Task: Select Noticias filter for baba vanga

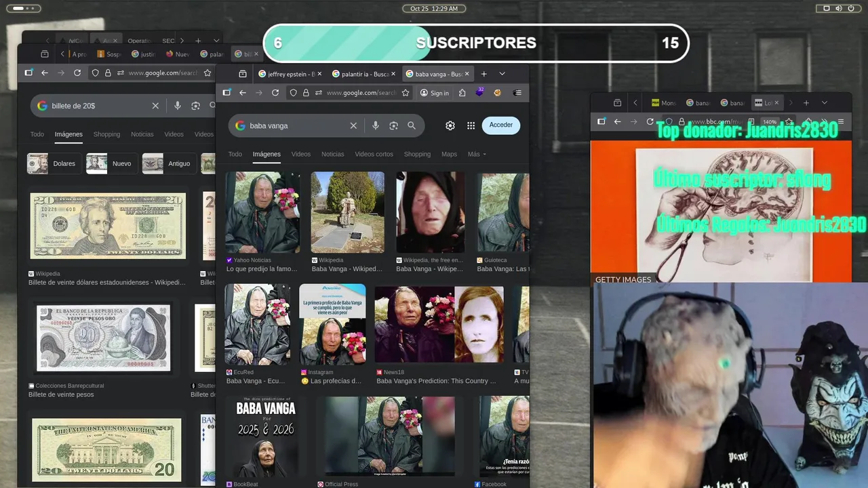Action: coord(332,154)
